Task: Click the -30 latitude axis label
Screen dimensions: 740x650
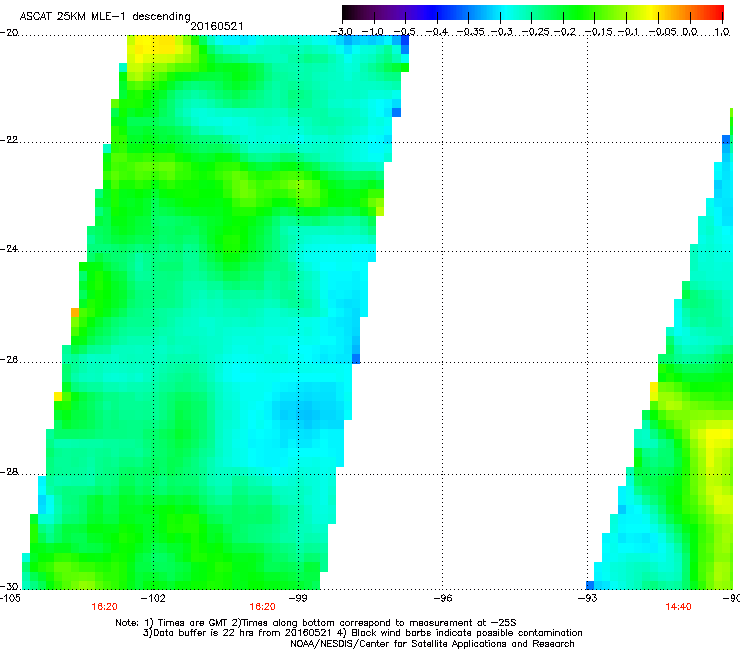Action: 9,586
